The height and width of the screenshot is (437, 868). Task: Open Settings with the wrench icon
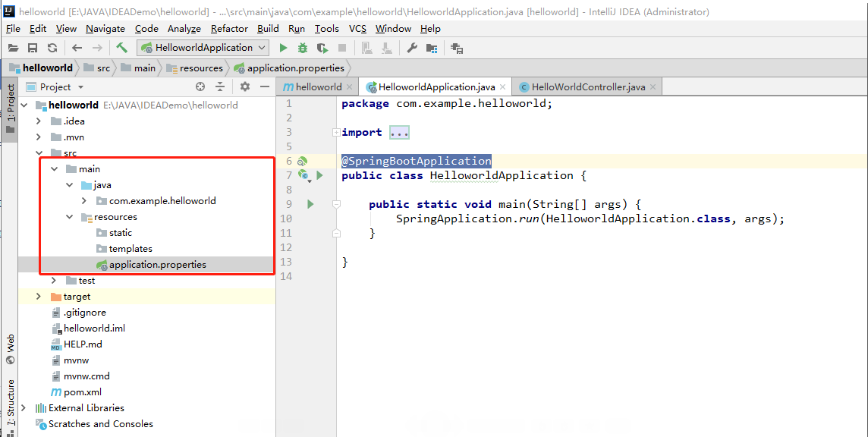[412, 49]
